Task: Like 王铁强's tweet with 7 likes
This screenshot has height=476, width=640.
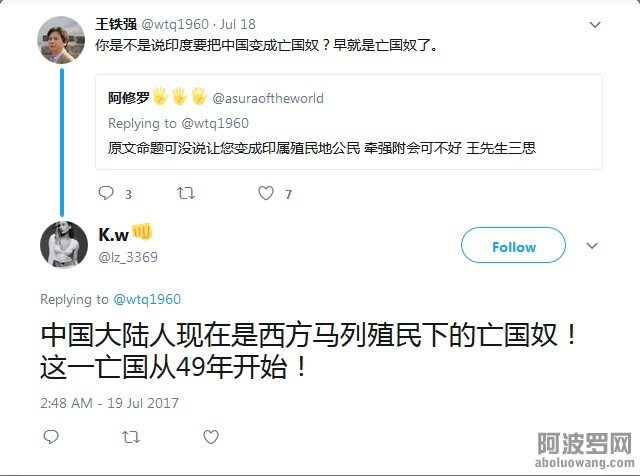Action: [266, 193]
